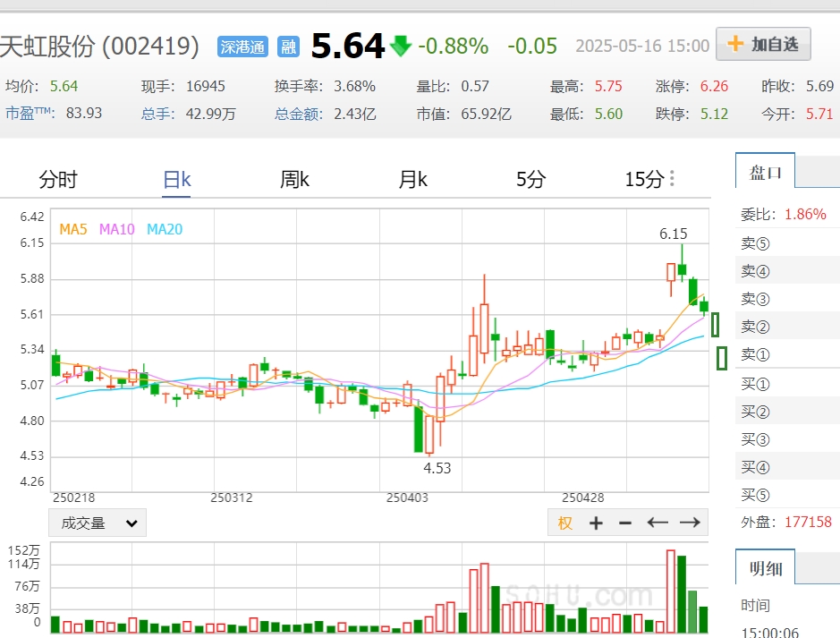Click the 跌停 value 5.12
Screen dimensions: 840x638
714,114
